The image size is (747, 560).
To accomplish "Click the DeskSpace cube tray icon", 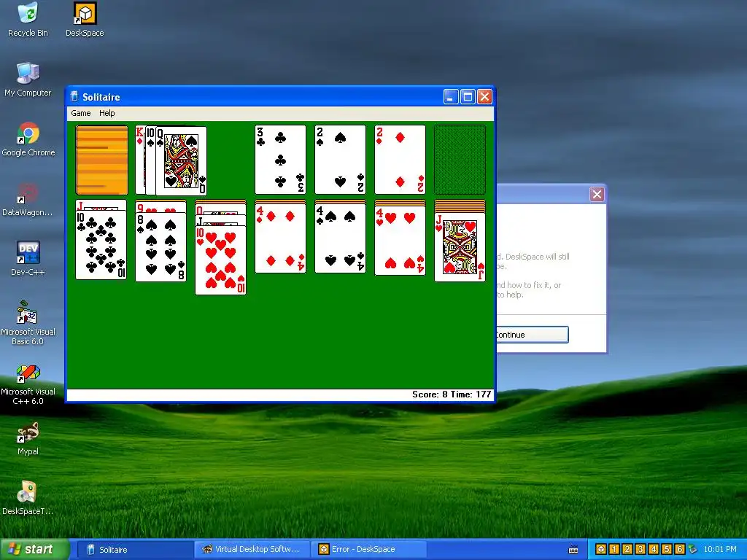I will click(x=601, y=549).
